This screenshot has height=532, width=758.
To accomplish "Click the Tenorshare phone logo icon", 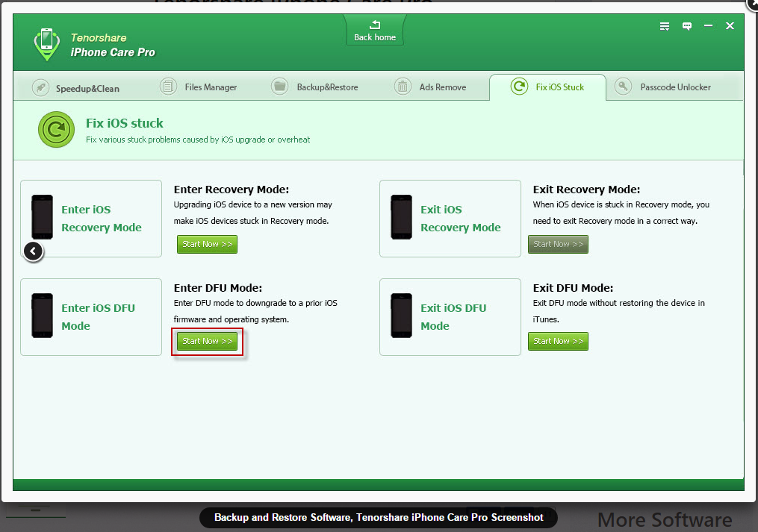I will point(46,44).
